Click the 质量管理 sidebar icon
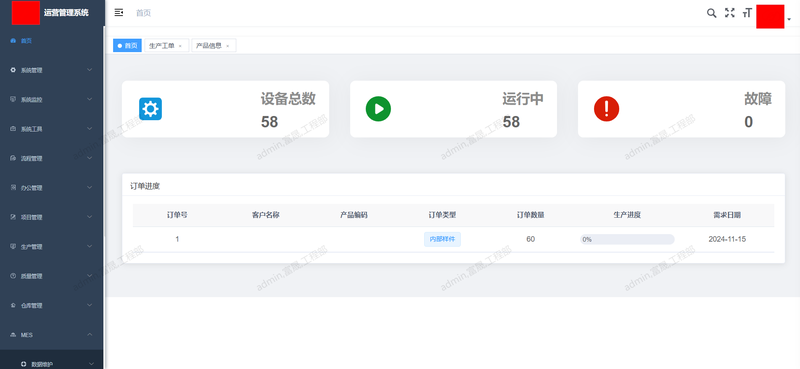This screenshot has height=369, width=800. [x=13, y=276]
